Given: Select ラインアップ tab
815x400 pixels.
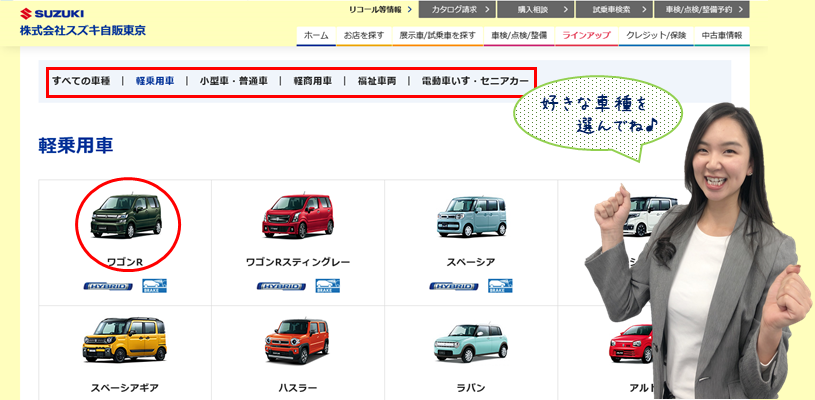Looking at the screenshot, I should [586, 36].
